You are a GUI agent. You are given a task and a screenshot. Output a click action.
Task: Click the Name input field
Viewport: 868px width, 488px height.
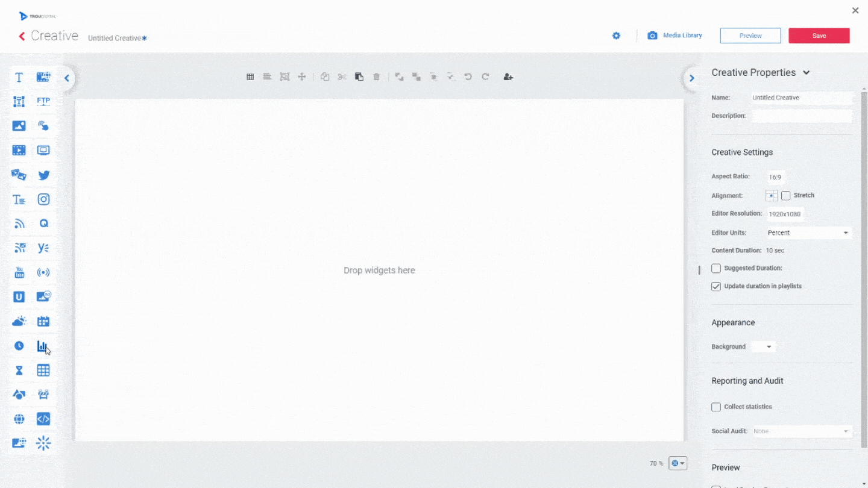(x=802, y=98)
